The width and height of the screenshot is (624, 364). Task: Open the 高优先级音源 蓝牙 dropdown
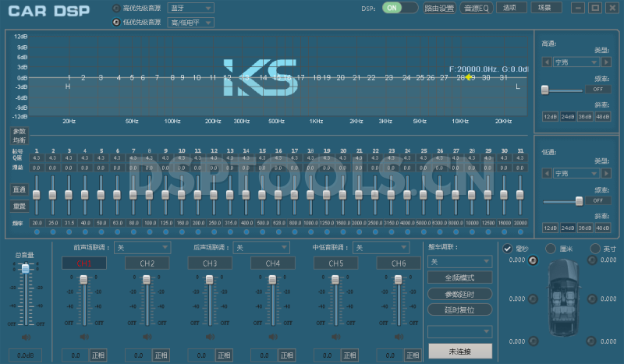click(190, 8)
